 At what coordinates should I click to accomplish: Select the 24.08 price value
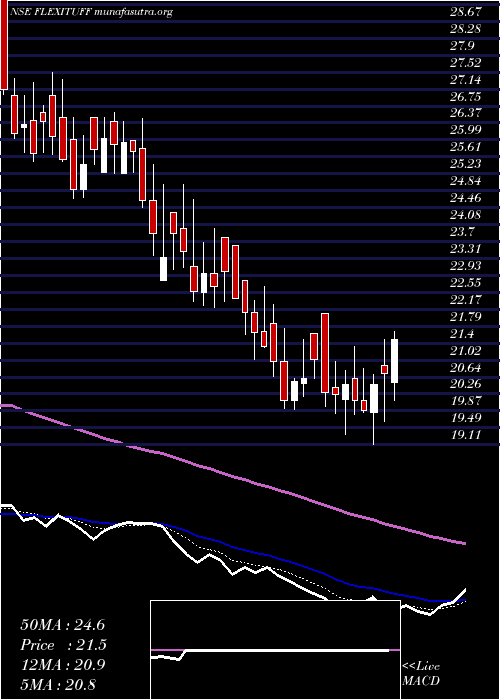point(466,216)
